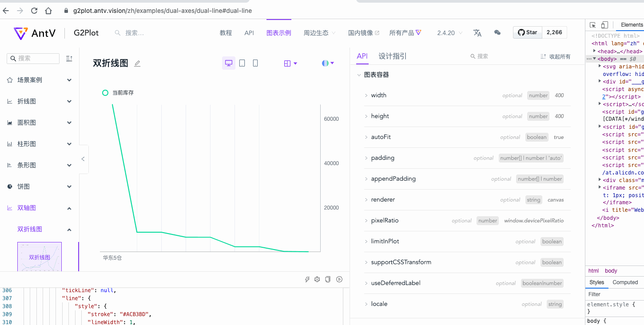Click the 场景案例 star icon in sidebar
The width and height of the screenshot is (644, 325).
10,80
